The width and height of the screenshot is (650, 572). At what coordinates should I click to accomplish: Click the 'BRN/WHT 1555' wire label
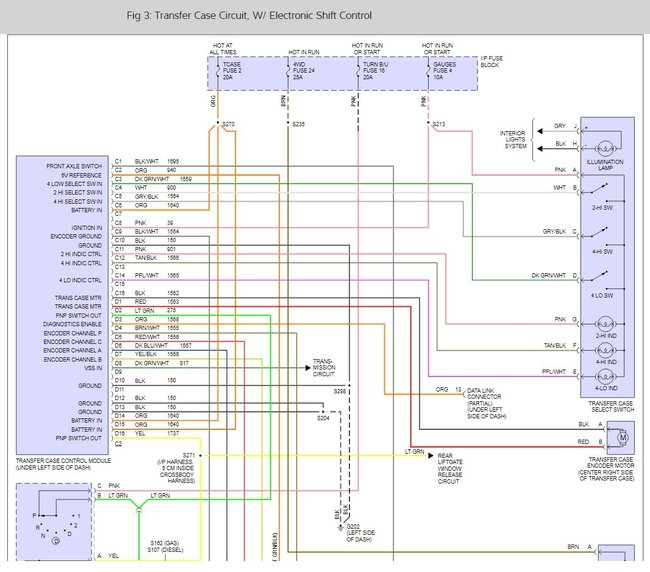(157, 328)
